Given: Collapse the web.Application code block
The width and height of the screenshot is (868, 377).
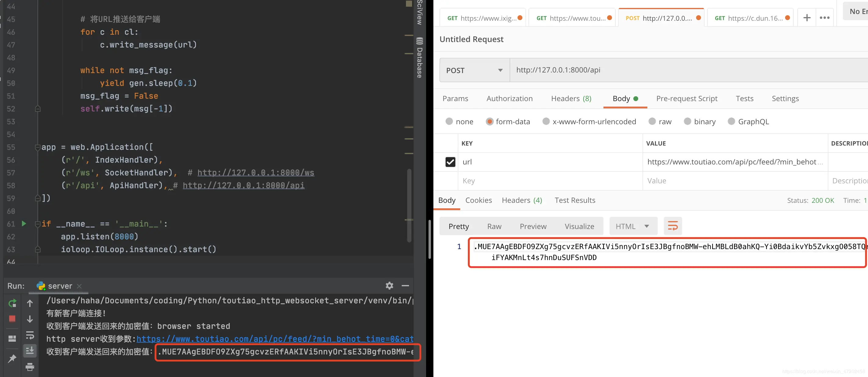Looking at the screenshot, I should click(37, 147).
